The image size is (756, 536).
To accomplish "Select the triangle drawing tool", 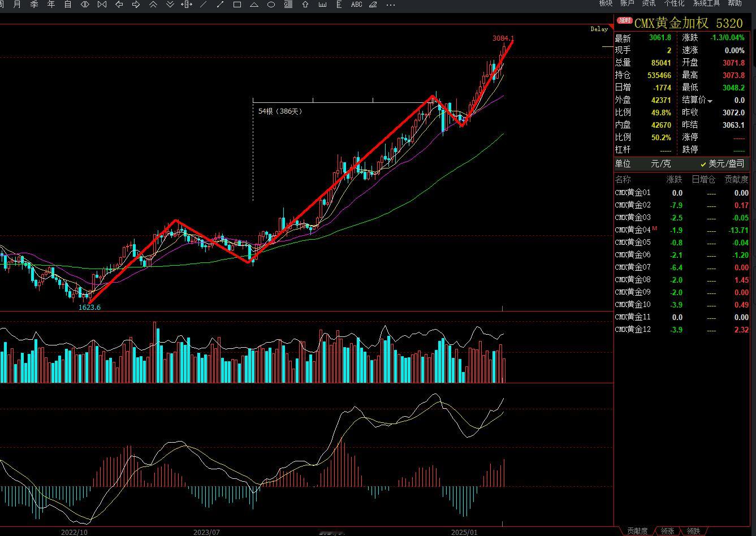I will (254, 4).
